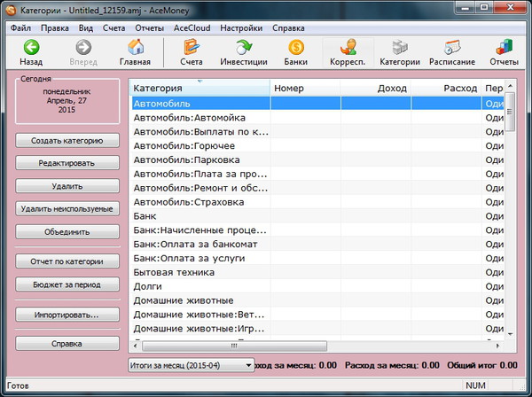
Task: Open the Настройки menu
Action: click(x=240, y=27)
